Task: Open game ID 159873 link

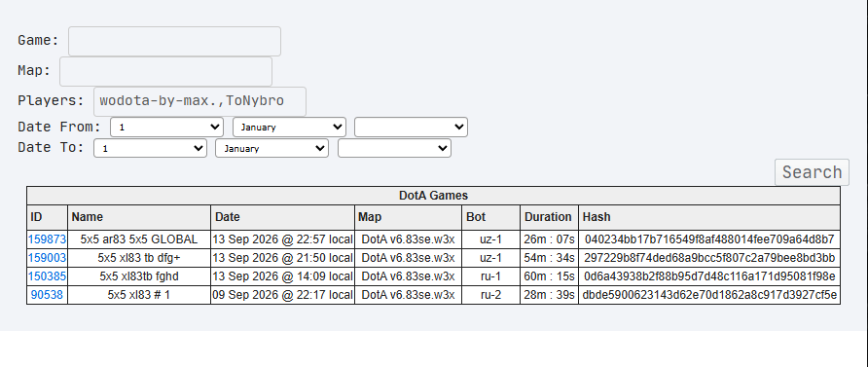Action: tap(47, 239)
